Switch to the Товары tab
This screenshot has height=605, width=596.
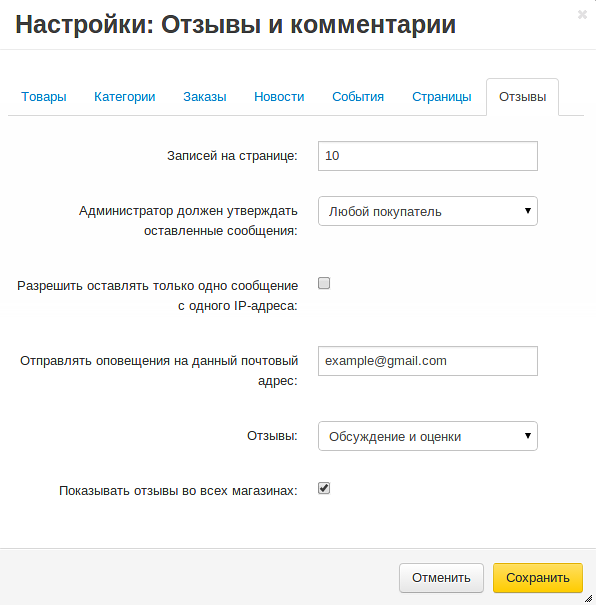[44, 96]
